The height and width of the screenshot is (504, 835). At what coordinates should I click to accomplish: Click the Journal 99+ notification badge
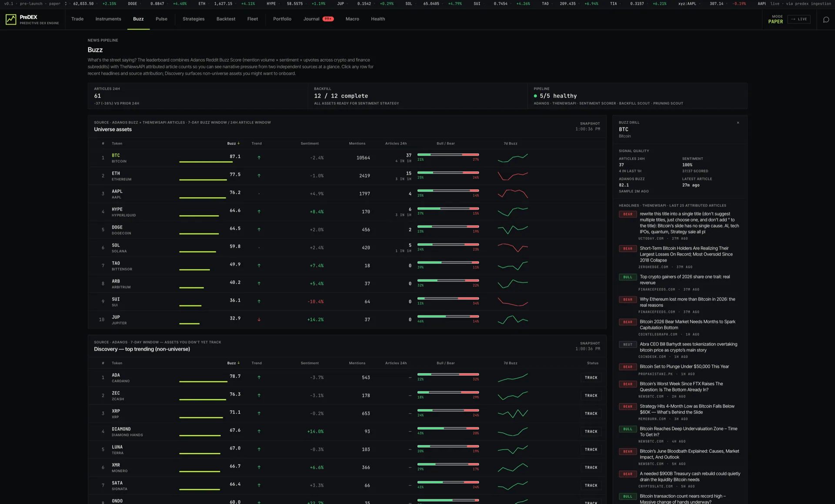click(328, 19)
